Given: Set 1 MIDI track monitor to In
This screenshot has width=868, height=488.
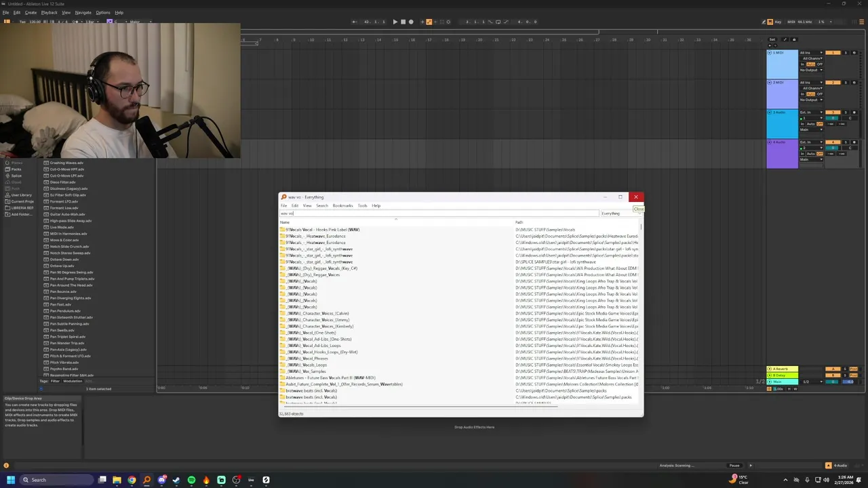Looking at the screenshot, I should (802, 64).
